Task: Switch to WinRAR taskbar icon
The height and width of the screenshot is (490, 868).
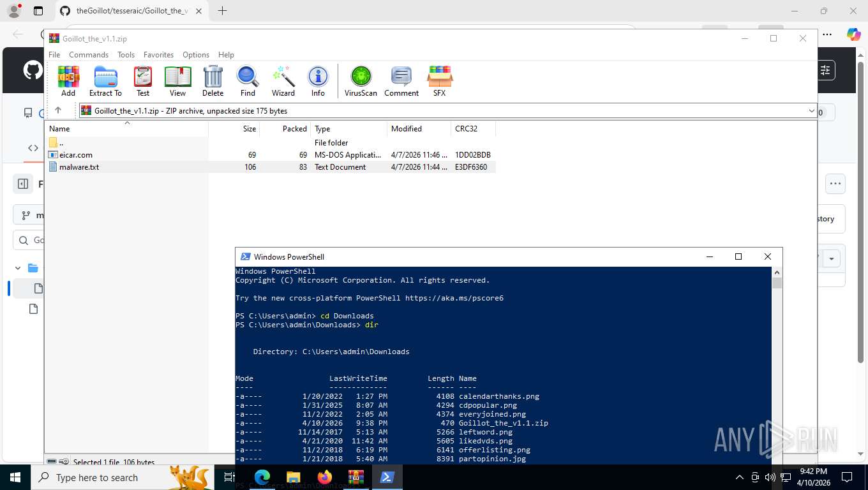Action: pyautogui.click(x=355, y=477)
